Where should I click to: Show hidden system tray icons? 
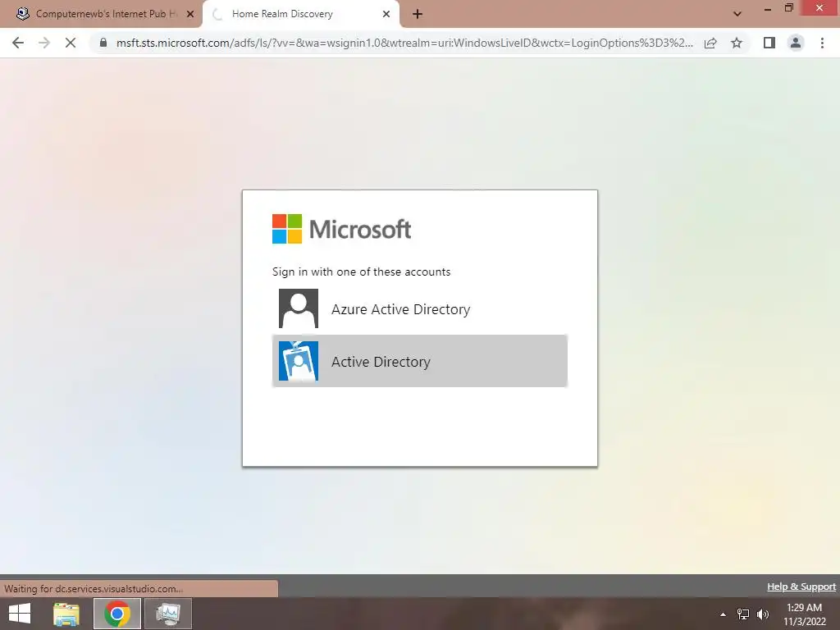coord(723,614)
